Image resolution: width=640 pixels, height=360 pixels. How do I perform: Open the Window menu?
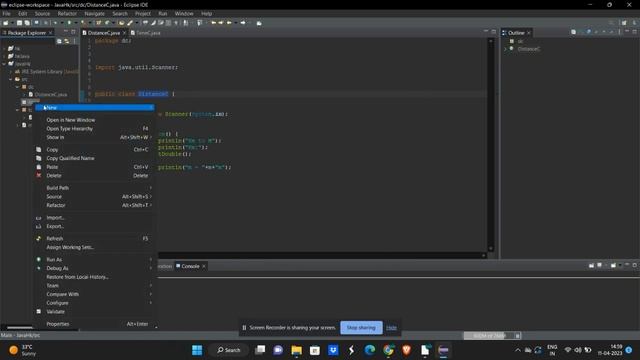184,13
